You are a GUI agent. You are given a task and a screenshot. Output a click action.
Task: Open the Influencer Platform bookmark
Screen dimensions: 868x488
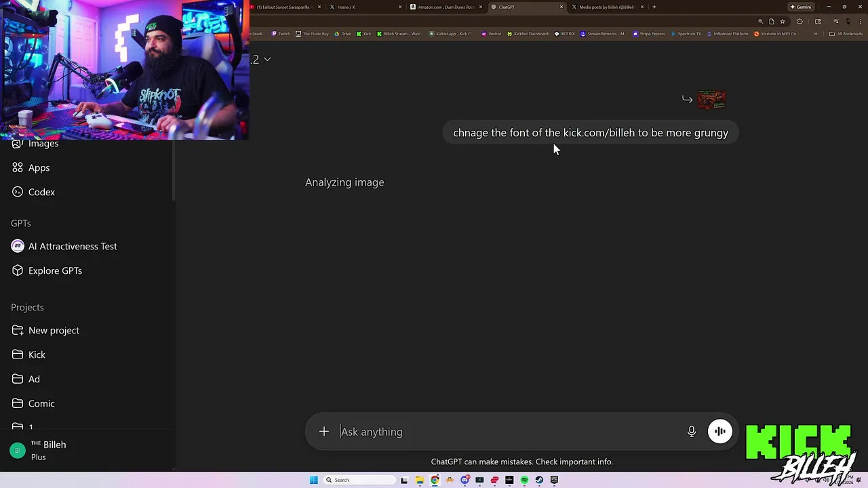click(728, 34)
